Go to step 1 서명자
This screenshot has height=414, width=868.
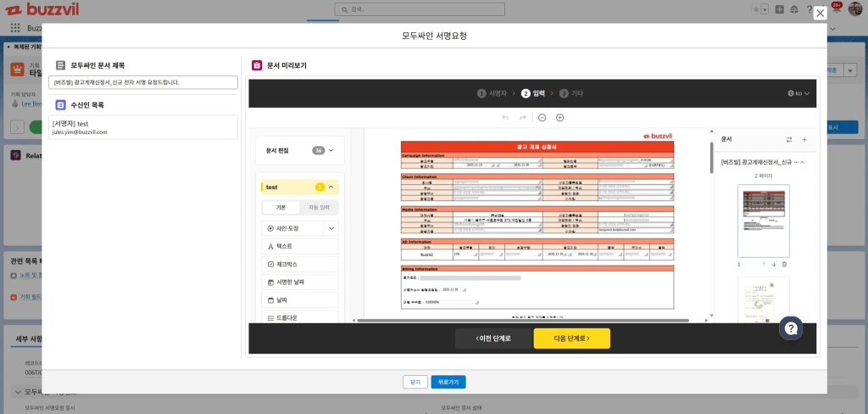click(x=492, y=93)
